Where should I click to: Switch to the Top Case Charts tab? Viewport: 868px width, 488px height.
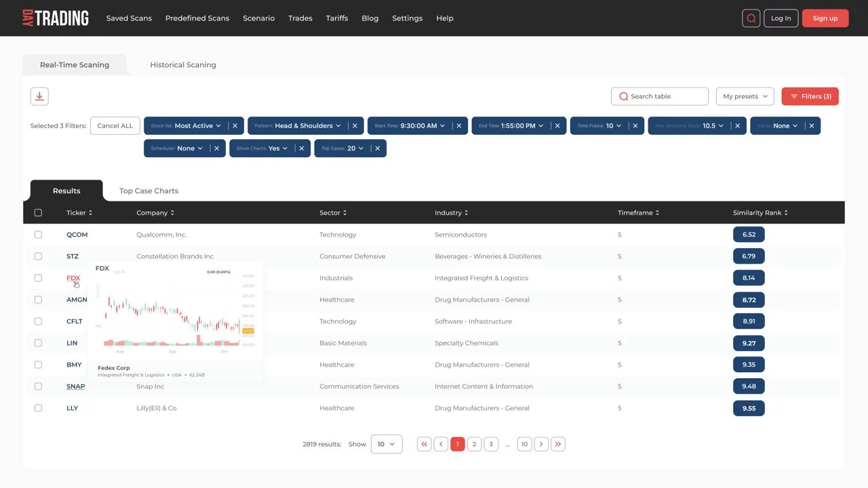pyautogui.click(x=149, y=191)
